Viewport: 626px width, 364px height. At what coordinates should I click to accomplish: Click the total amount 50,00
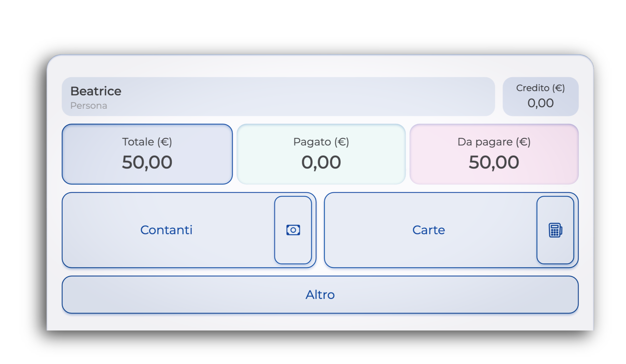point(147,162)
